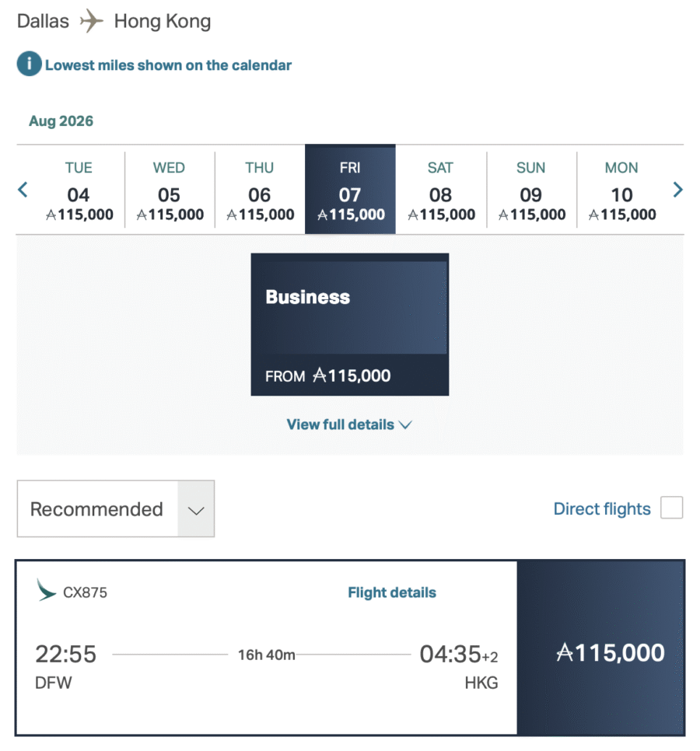Click the airplane icon between Dallas and Hong Kong
The height and width of the screenshot is (751, 700).
[x=91, y=21]
